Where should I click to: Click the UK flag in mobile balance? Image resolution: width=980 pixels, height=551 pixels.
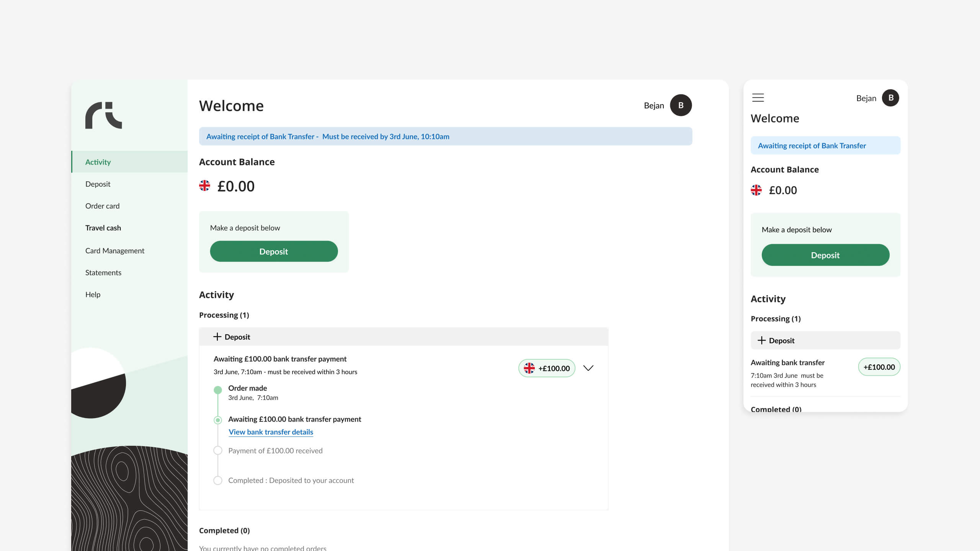click(x=756, y=190)
